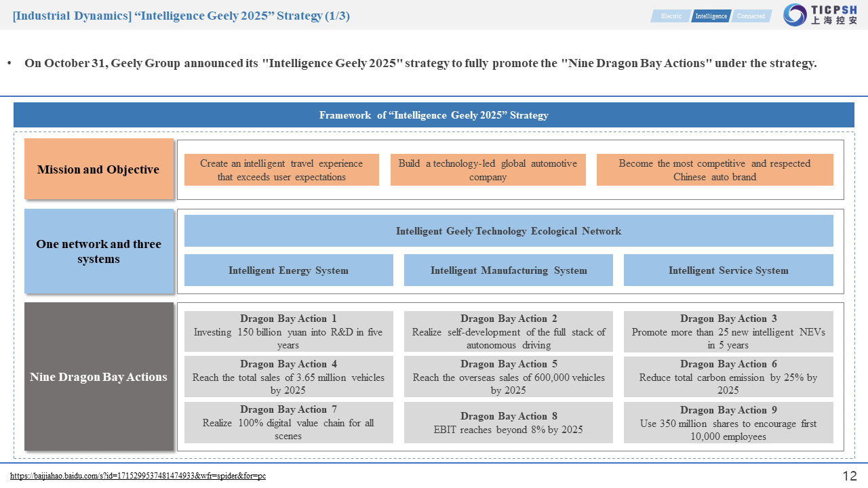Click the page number 12
The height and width of the screenshot is (488, 868).
849,476
